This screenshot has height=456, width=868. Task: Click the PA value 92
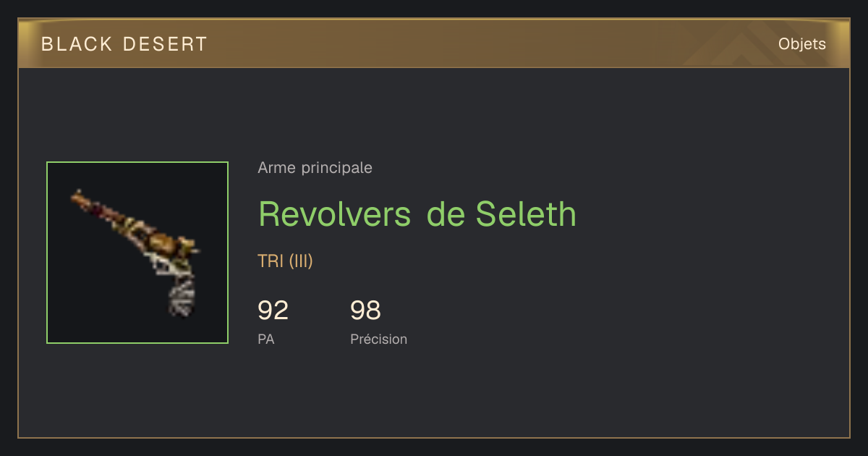point(273,311)
